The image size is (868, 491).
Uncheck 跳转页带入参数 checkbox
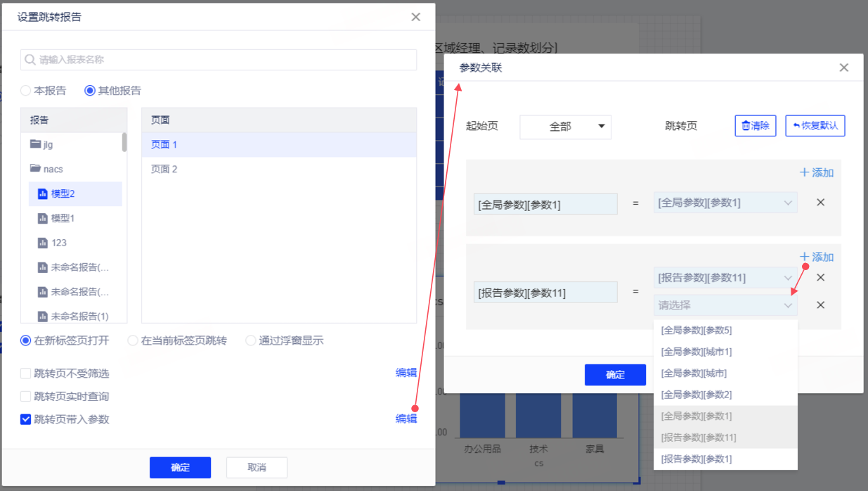click(26, 419)
